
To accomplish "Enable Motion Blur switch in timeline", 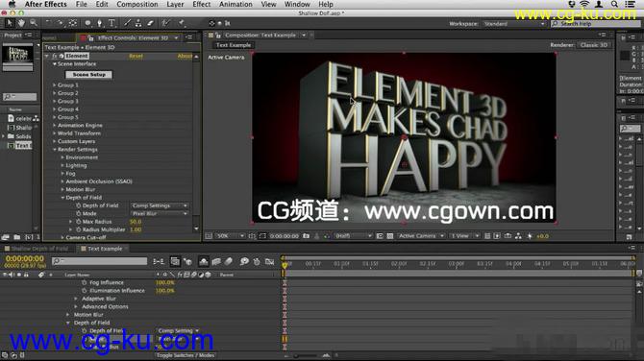I will (229, 261).
